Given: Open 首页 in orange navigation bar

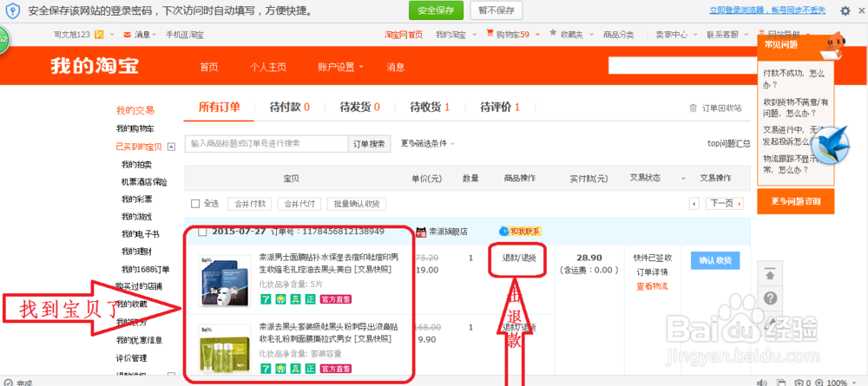Looking at the screenshot, I should pyautogui.click(x=208, y=67).
